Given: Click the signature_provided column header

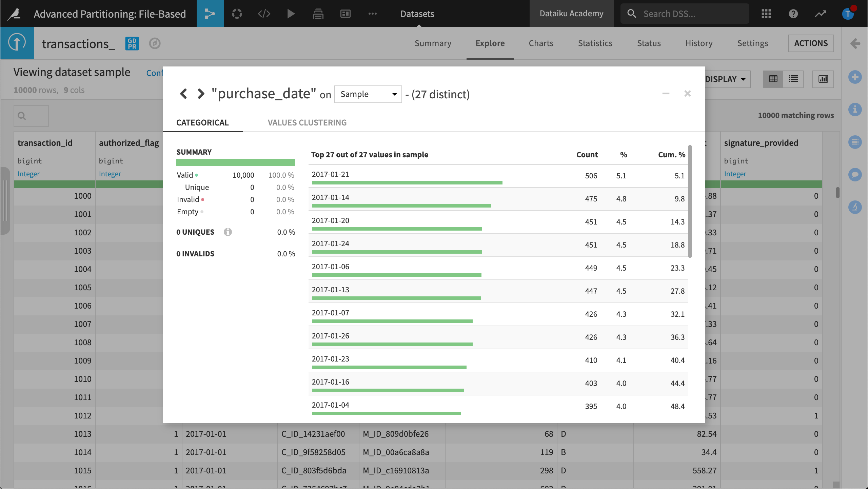Looking at the screenshot, I should click(x=761, y=143).
